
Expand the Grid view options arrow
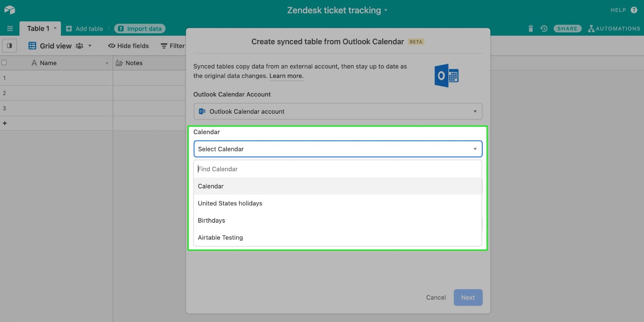(90, 46)
